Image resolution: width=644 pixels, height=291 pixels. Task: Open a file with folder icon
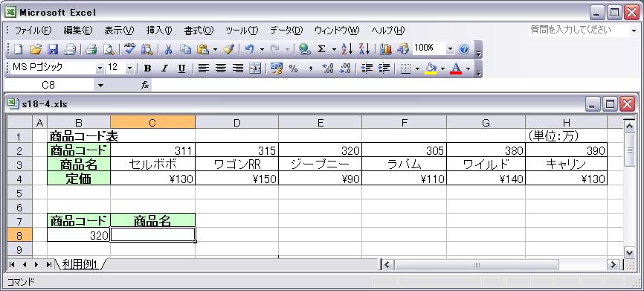[x=36, y=50]
